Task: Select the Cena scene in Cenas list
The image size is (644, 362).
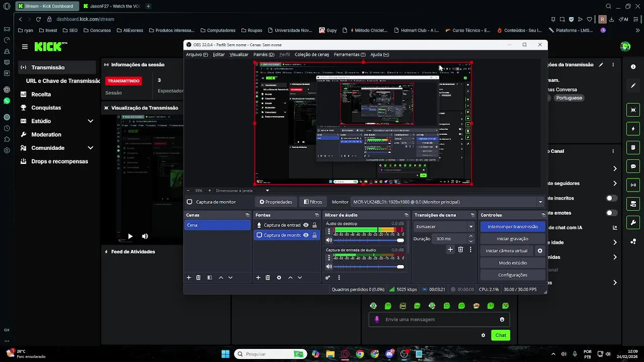Action: (x=217, y=225)
